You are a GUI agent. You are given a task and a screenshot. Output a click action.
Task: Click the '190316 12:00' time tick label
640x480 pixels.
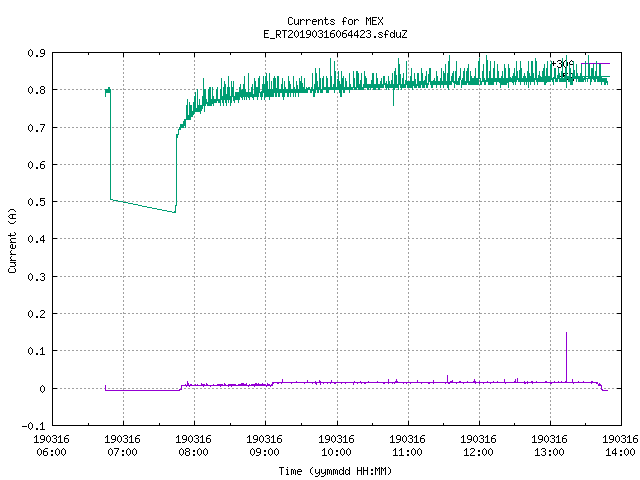pos(478,446)
